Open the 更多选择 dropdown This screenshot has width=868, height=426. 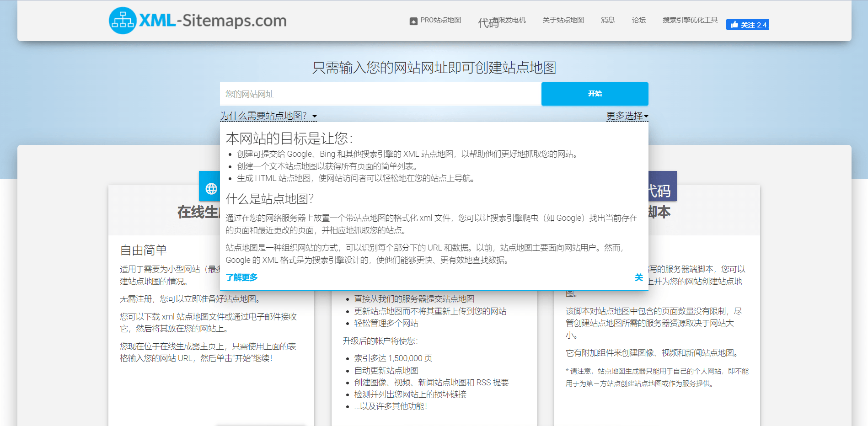coord(627,117)
